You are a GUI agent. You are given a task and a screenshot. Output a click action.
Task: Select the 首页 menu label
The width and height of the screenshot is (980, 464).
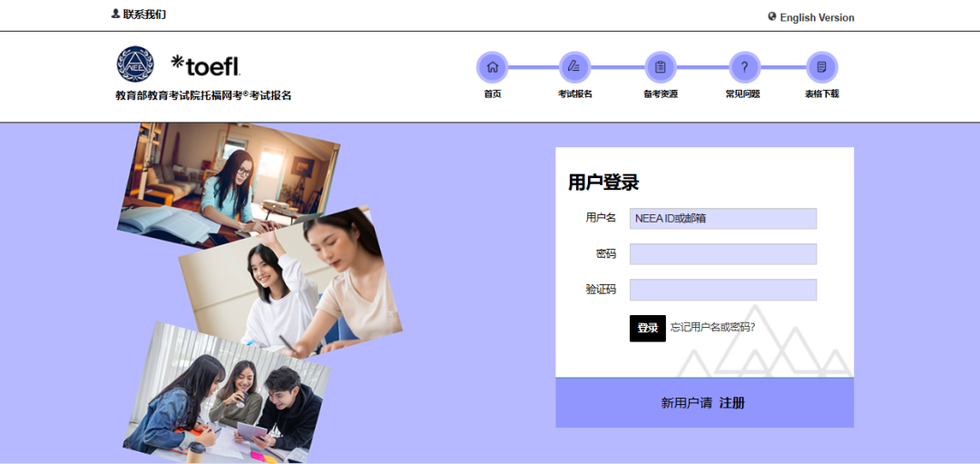coord(493,94)
